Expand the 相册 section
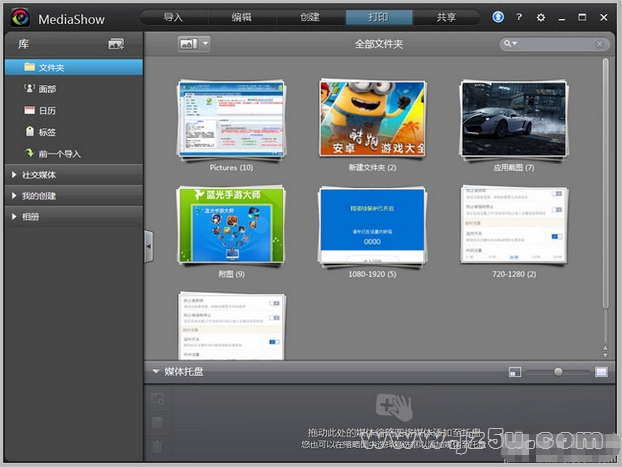 pos(74,217)
